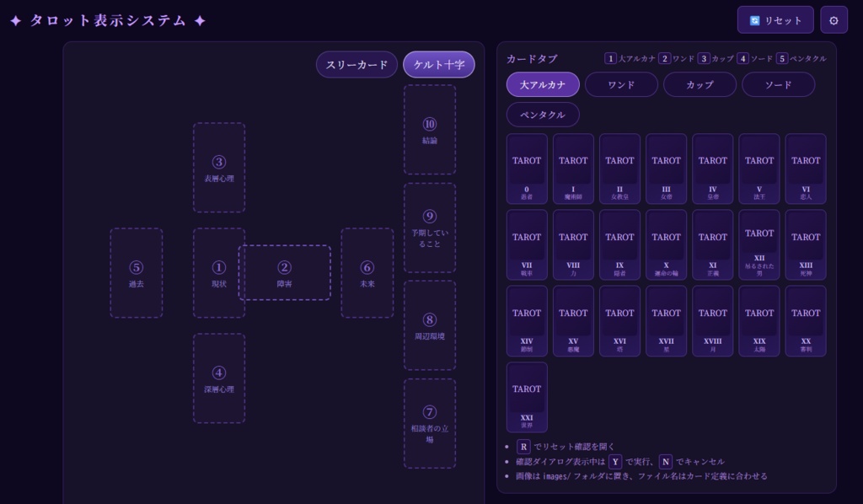The image size is (863, 504).
Task: Click the ① 現状 card slot
Action: coord(219,272)
